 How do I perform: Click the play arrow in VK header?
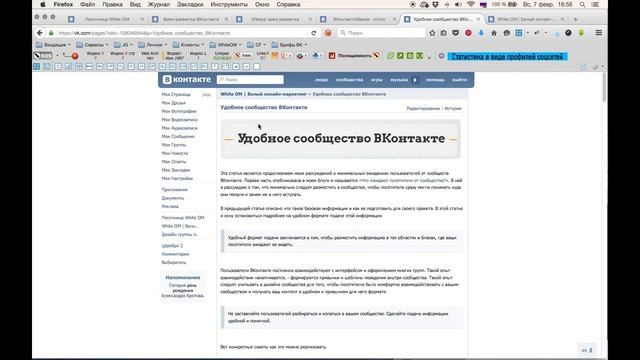click(415, 80)
